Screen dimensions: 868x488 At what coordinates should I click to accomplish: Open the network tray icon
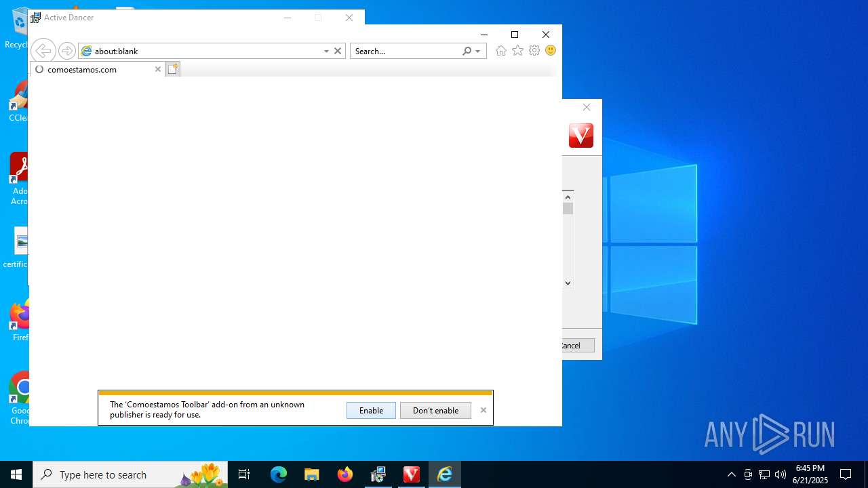764,474
